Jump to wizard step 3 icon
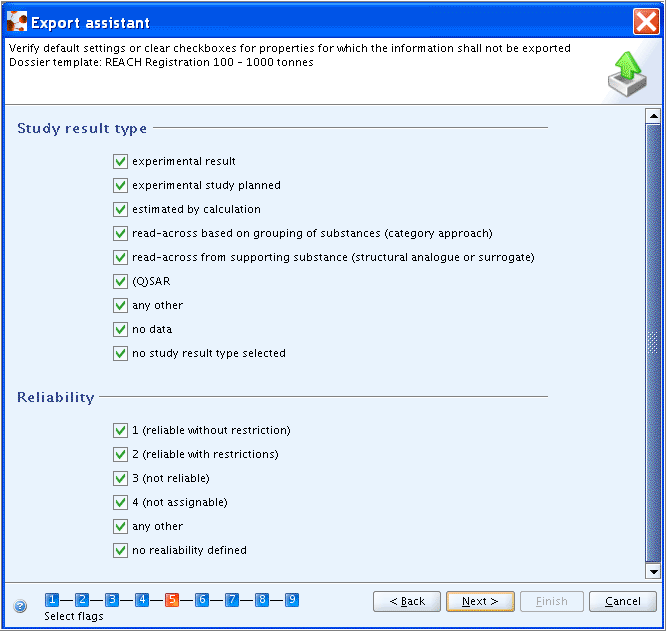Viewport: 666px width, 631px height. pyautogui.click(x=112, y=600)
